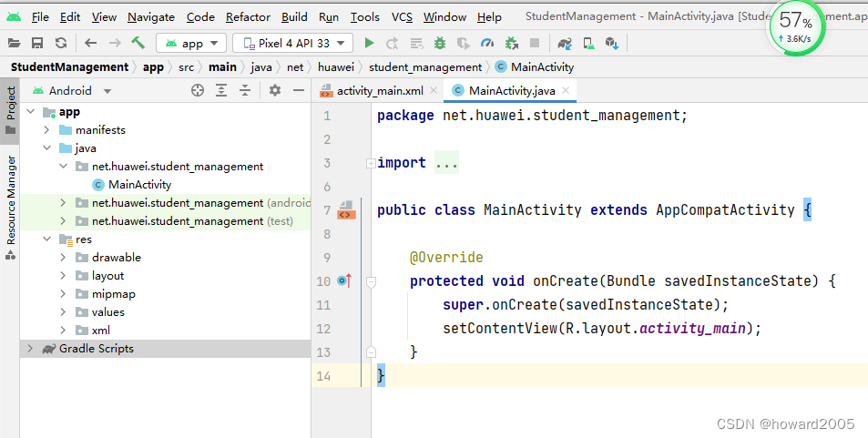This screenshot has height=438, width=868.
Task: Close the activity_main.xml tab
Action: pos(434,90)
